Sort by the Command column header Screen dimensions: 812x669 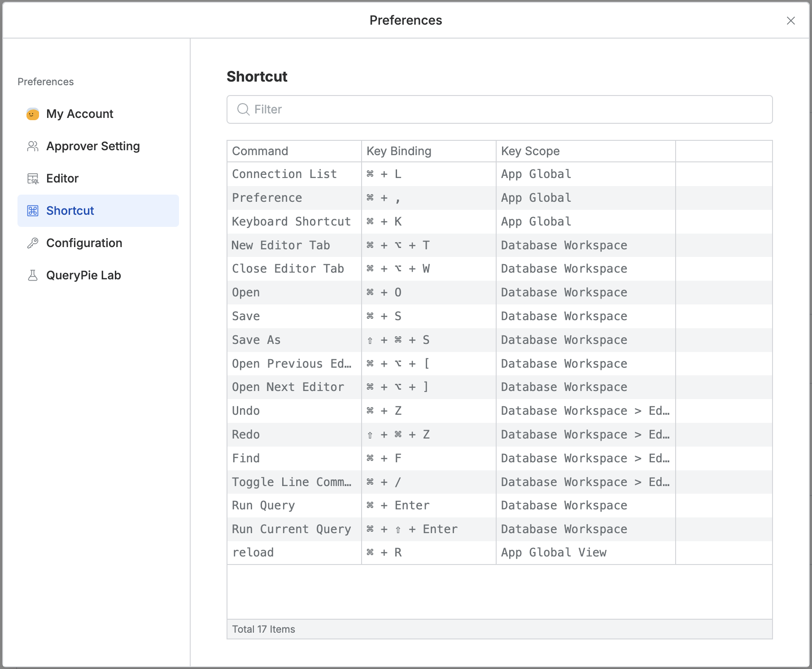click(x=260, y=151)
